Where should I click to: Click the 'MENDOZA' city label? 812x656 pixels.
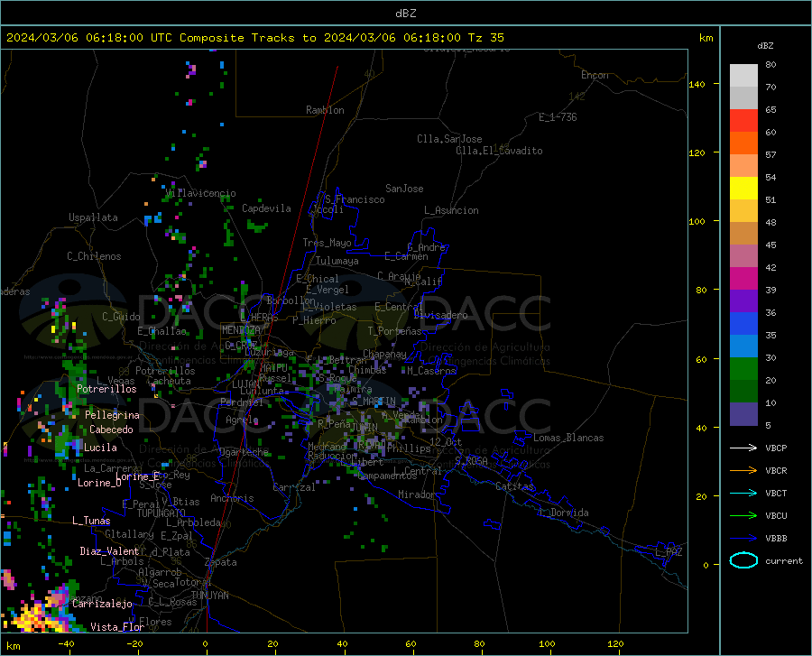coord(241,330)
